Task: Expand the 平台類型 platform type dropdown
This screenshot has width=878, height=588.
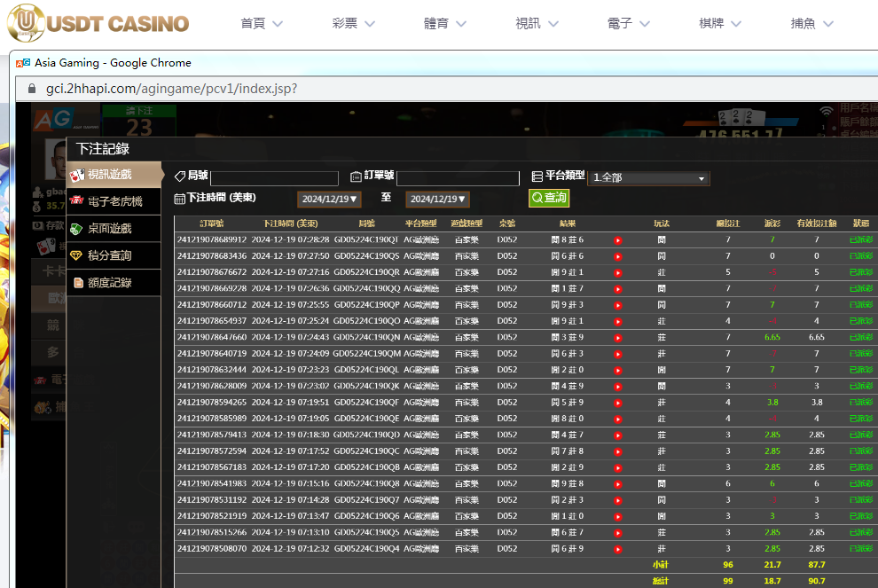Action: coord(651,178)
